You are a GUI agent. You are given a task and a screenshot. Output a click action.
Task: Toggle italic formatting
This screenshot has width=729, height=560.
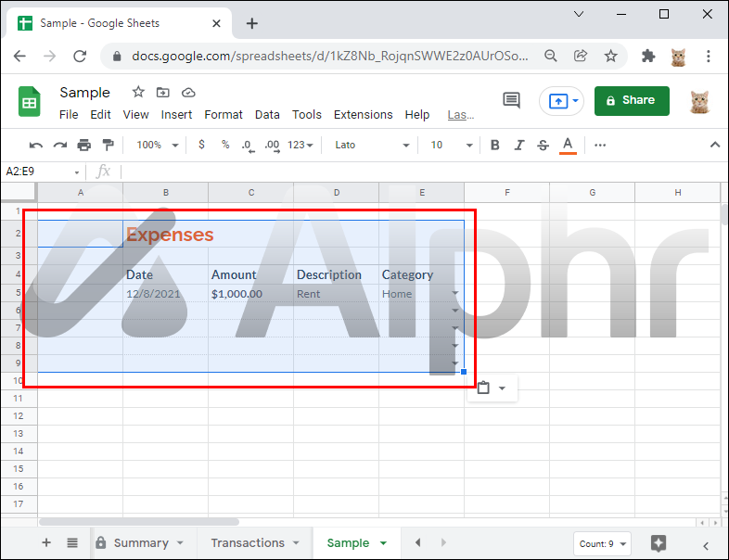(519, 145)
